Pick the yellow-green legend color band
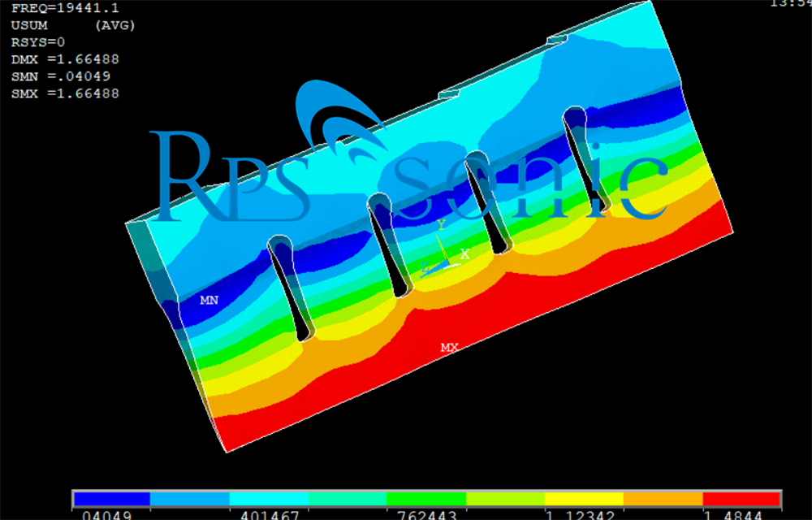 tap(505, 499)
